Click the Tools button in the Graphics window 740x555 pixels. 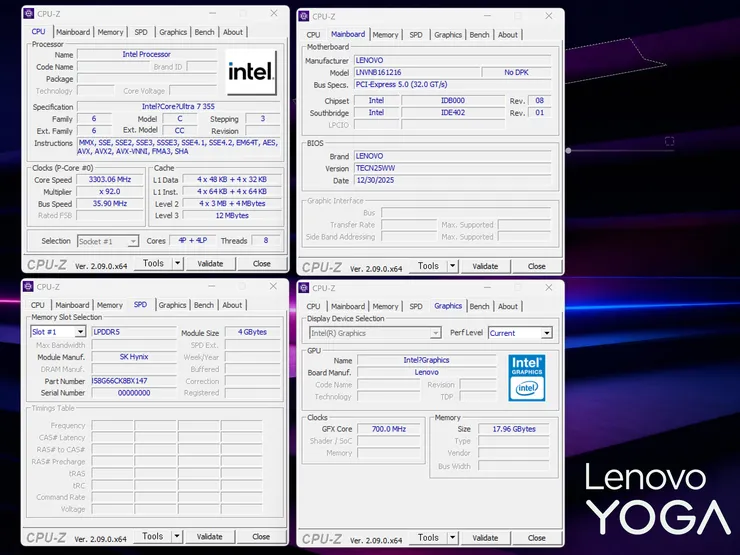428,538
